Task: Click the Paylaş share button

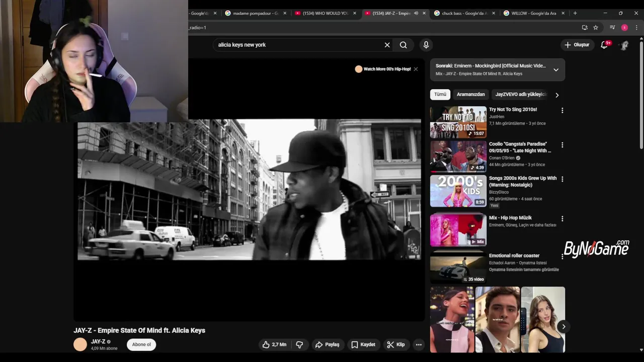Action: click(x=328, y=344)
